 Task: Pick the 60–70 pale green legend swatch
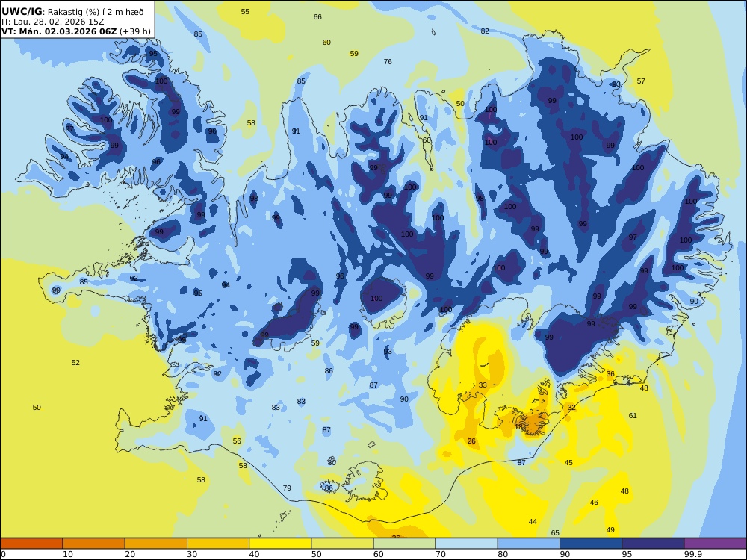[x=404, y=544]
